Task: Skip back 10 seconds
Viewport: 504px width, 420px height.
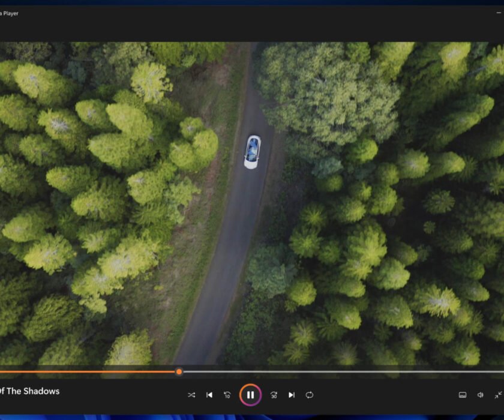Action: [227, 395]
